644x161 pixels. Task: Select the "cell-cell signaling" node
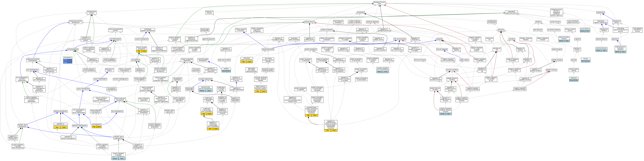[442, 49]
